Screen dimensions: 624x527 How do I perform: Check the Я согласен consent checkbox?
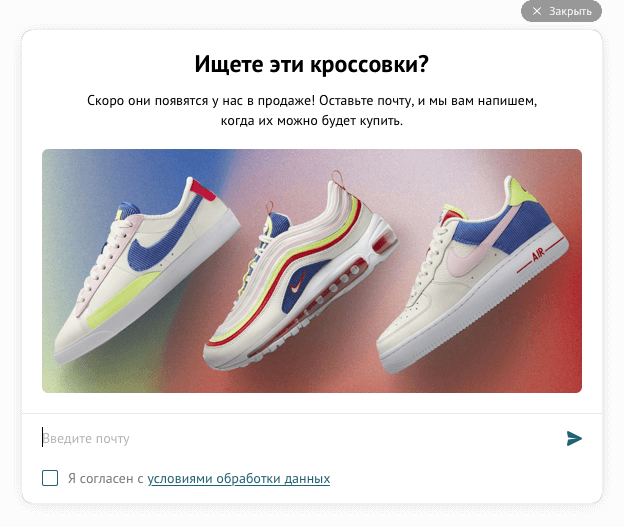point(50,478)
